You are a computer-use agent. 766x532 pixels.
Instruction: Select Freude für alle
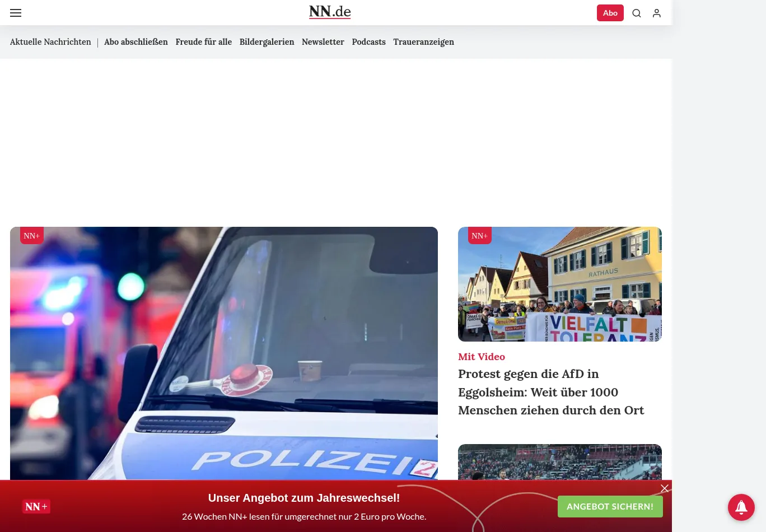click(203, 42)
